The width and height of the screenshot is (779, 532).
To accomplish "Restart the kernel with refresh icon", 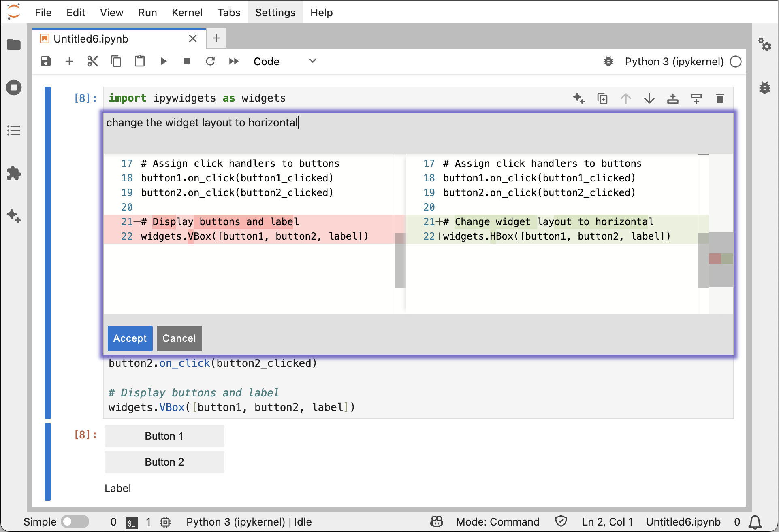I will pyautogui.click(x=210, y=61).
